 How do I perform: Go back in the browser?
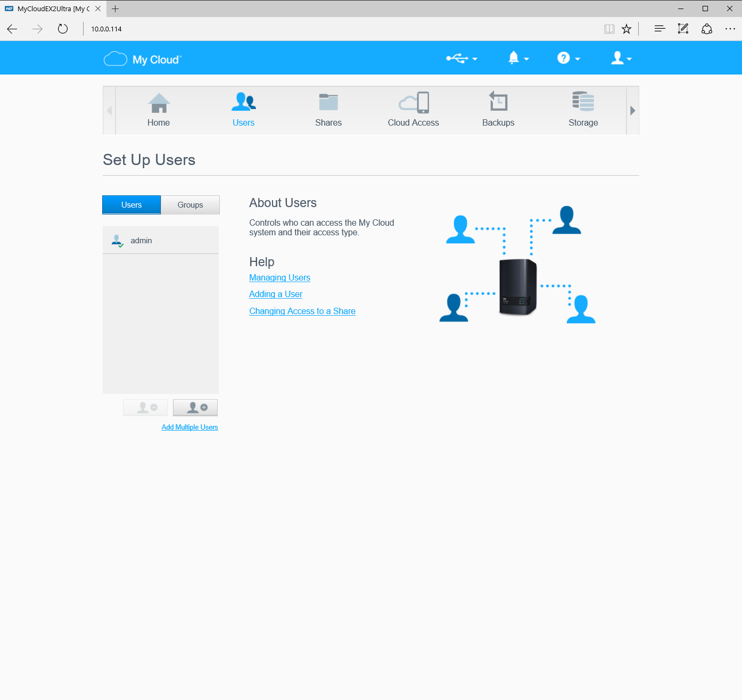coord(12,29)
